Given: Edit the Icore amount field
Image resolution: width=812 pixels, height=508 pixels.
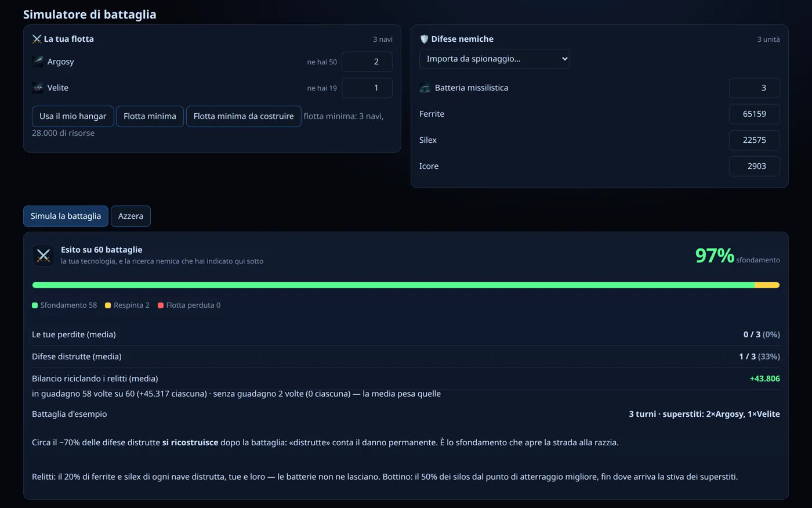Looking at the screenshot, I should coord(755,166).
